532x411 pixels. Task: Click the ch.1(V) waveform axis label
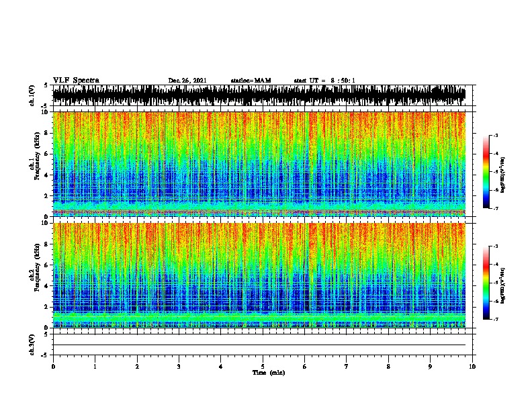[32, 95]
